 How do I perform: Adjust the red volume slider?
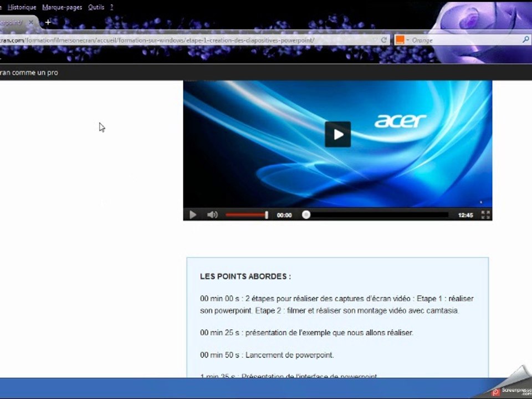click(247, 215)
